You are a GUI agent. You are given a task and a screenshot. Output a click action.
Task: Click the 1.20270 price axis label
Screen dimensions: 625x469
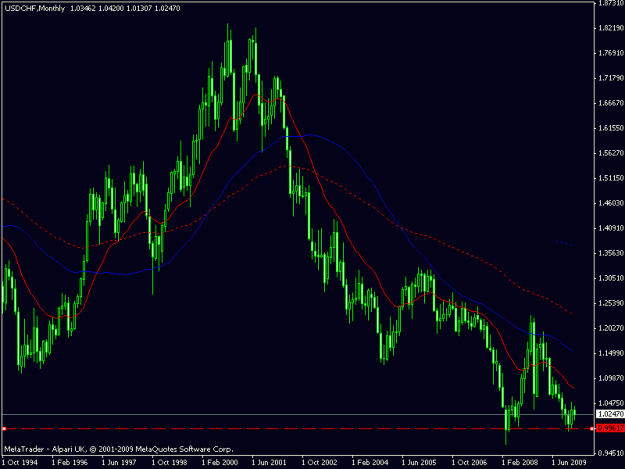point(611,328)
